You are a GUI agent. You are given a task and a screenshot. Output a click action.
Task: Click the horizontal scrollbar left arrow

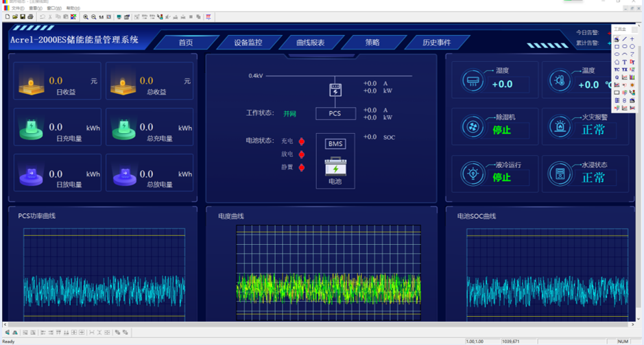5,324
